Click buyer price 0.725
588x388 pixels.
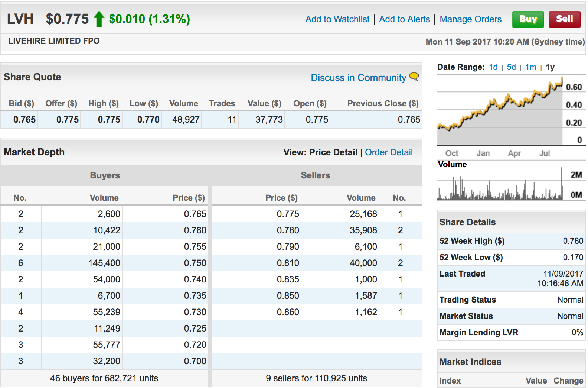(195, 329)
